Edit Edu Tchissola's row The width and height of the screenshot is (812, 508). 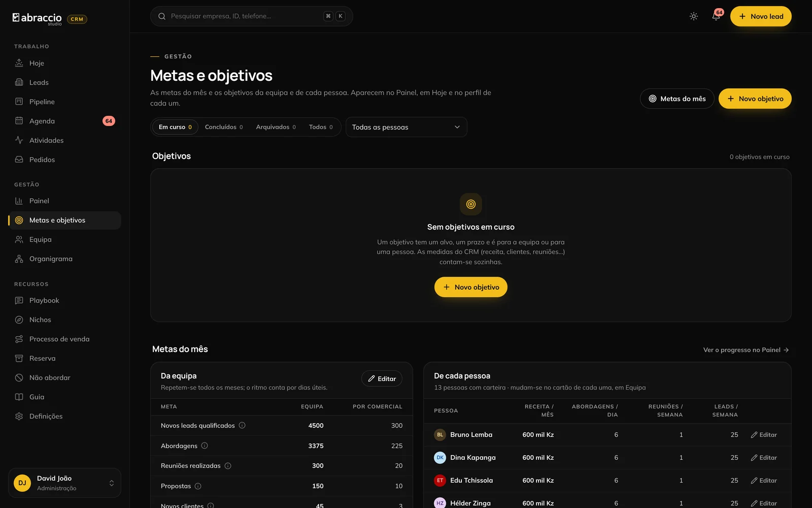pyautogui.click(x=764, y=481)
